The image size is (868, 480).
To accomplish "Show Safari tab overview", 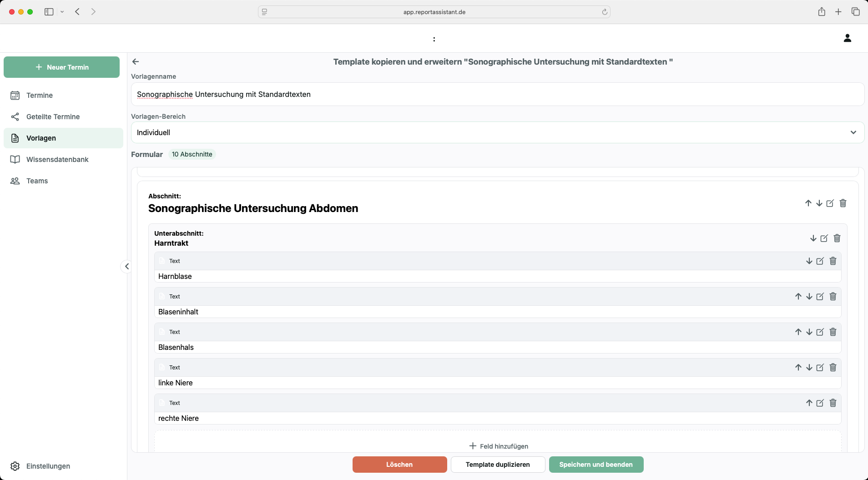I will [x=856, y=12].
